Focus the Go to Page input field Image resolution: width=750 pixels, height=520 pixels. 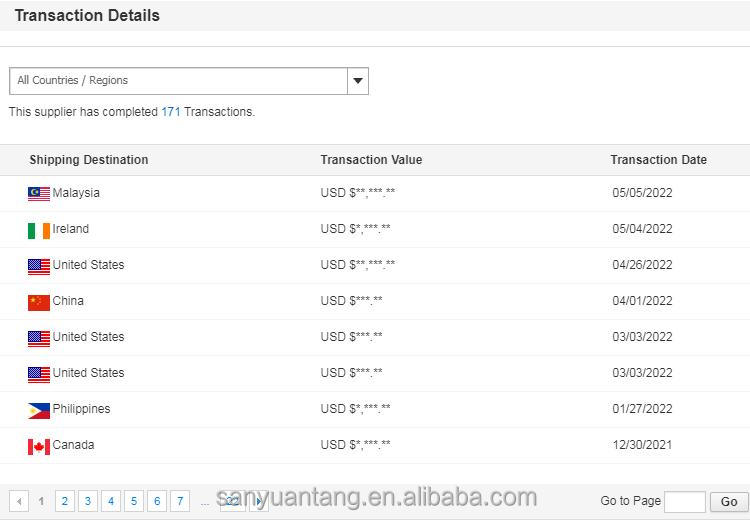(x=685, y=501)
